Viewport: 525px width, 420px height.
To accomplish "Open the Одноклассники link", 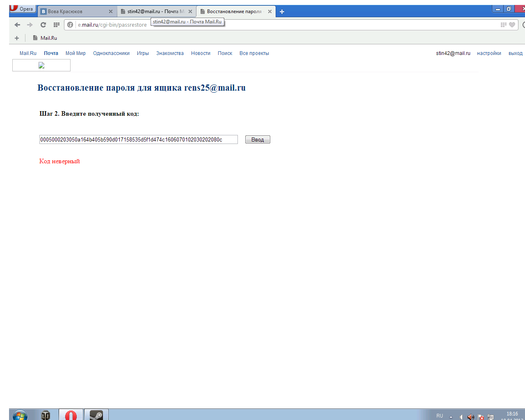I will [111, 53].
